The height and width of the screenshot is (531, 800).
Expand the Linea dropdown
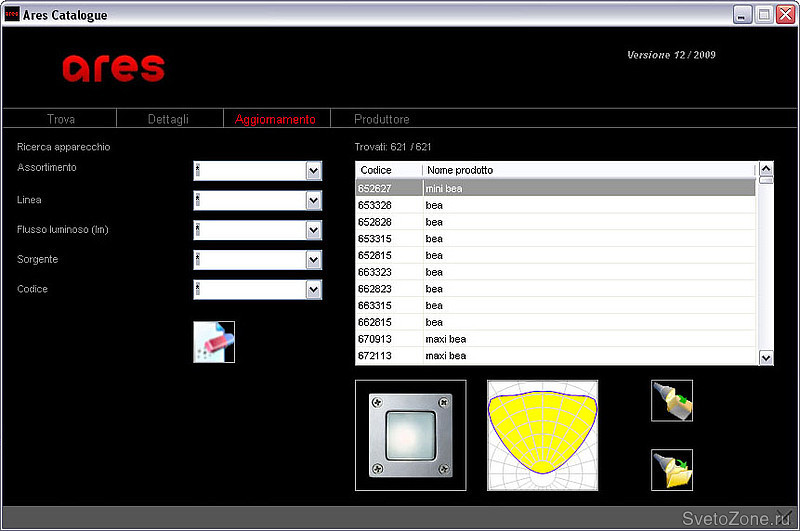pos(313,201)
